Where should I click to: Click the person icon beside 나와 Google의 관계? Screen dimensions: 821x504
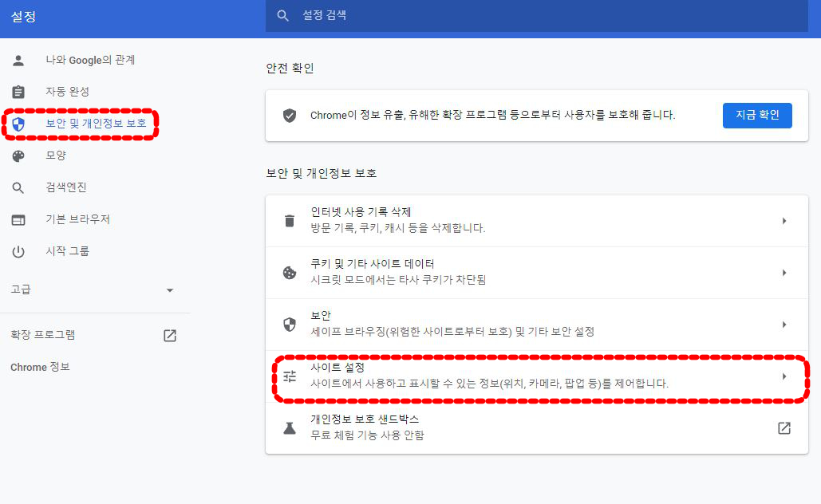[18, 61]
